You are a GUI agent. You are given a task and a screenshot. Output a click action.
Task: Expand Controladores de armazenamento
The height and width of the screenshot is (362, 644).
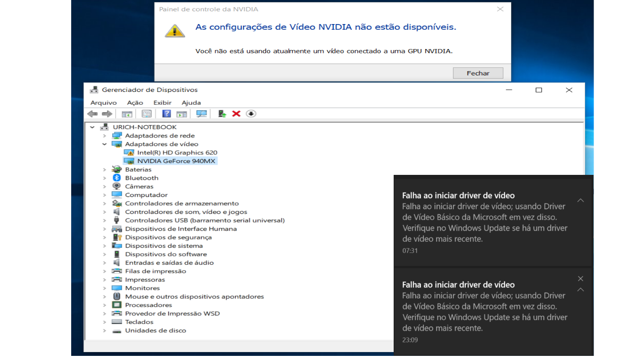point(105,203)
